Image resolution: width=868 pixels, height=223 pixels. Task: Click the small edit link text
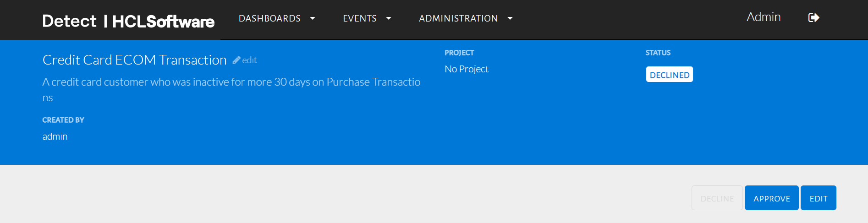click(249, 60)
